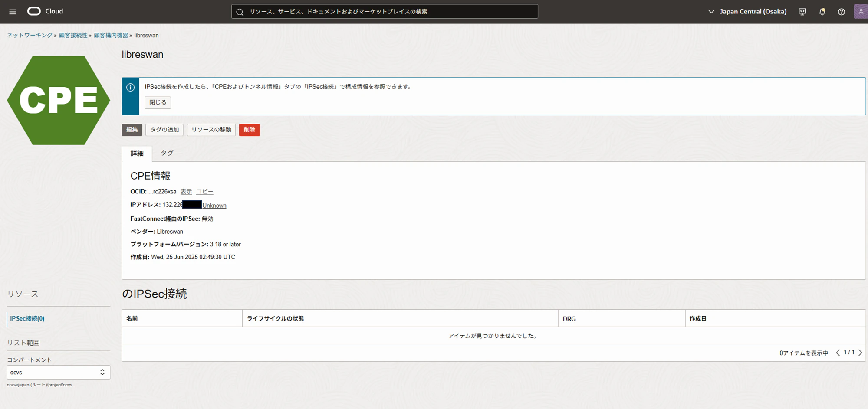The image size is (868, 409).
Task: Click the タグの追加 button
Action: coord(164,130)
